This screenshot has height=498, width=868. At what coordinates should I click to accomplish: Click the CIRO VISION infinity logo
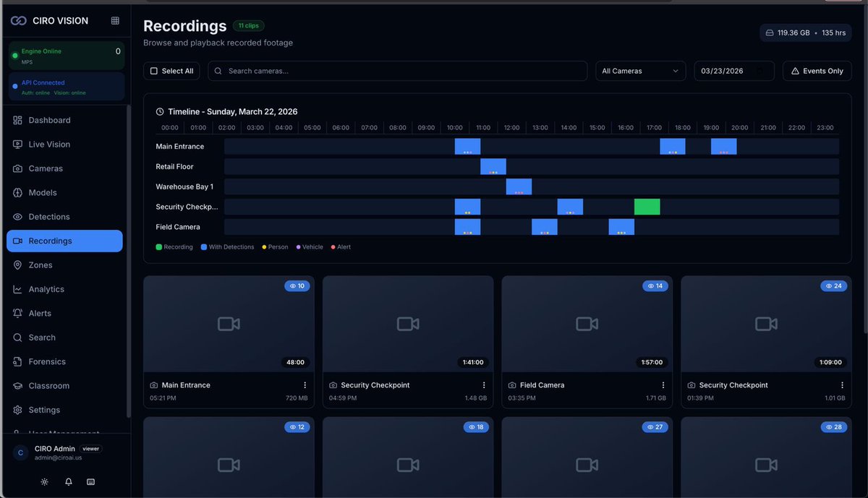pos(19,21)
